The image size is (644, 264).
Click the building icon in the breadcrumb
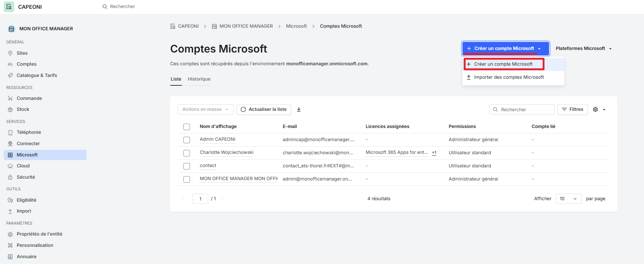(173, 26)
